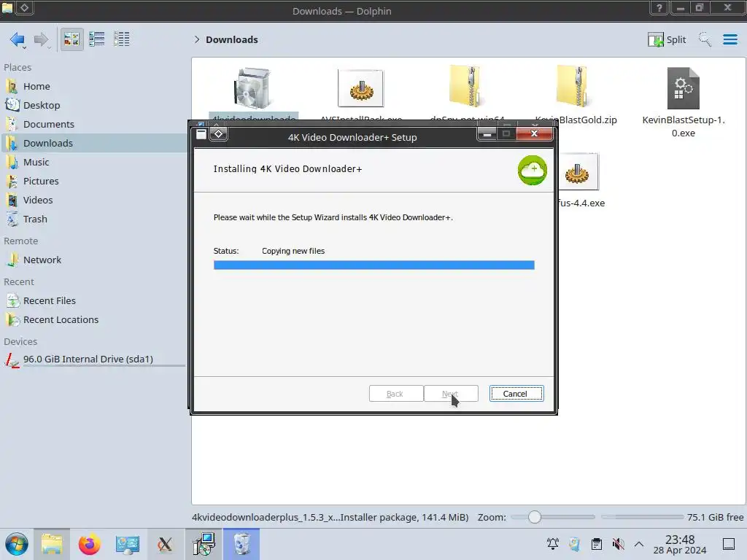Click 'Copying new files' status text
The width and height of the screenshot is (747, 560).
tap(293, 251)
